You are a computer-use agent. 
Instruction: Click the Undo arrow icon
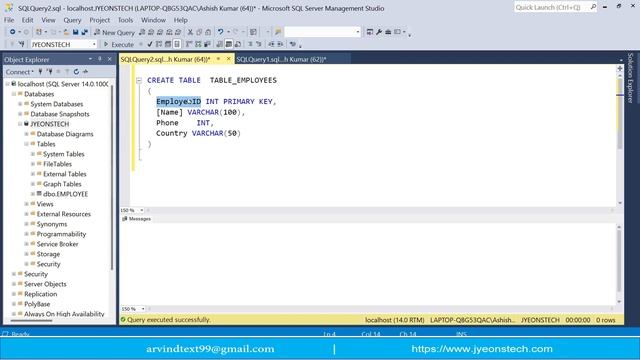pos(220,32)
